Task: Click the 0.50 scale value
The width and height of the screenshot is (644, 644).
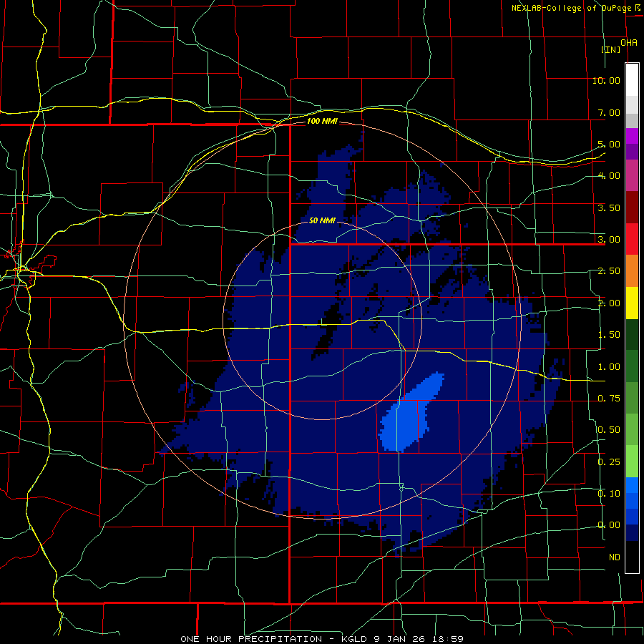Action: pos(609,430)
